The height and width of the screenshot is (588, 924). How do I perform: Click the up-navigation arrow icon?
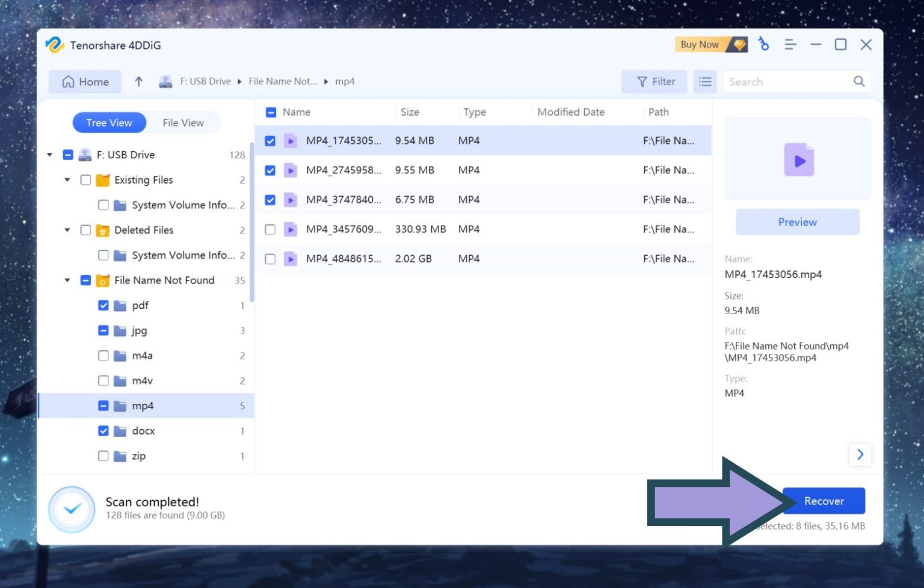point(139,81)
